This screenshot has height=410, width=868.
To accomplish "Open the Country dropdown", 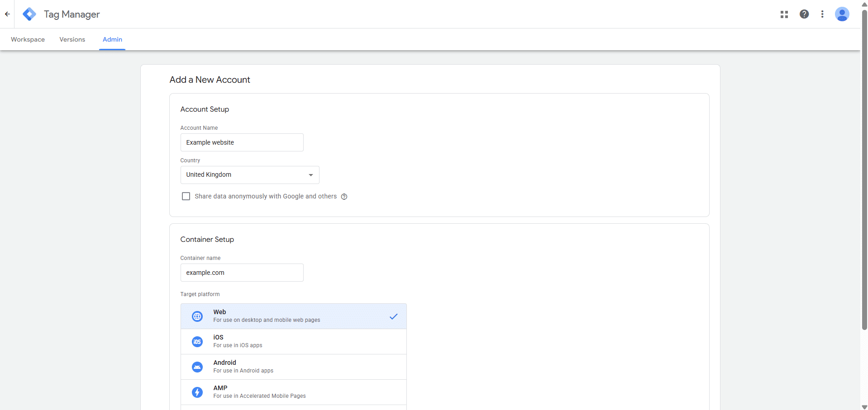I will (x=249, y=175).
